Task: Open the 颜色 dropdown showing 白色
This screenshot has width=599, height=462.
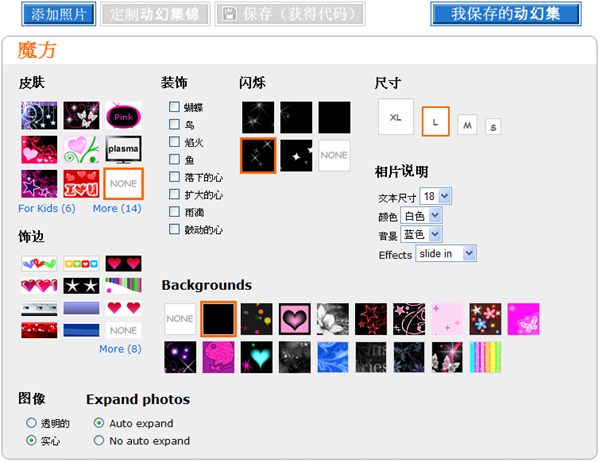Action: [421, 216]
